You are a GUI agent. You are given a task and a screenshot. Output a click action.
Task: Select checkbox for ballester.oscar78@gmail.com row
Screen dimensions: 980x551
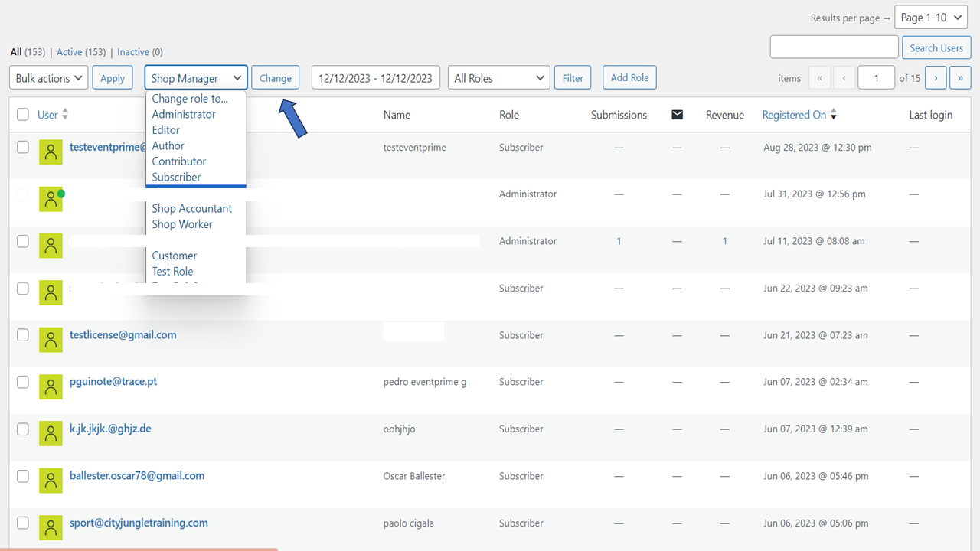(23, 476)
